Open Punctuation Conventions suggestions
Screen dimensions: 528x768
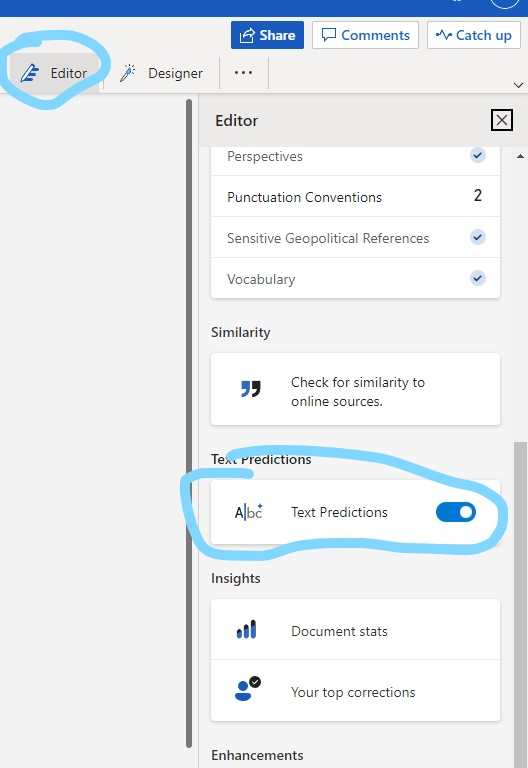point(355,196)
